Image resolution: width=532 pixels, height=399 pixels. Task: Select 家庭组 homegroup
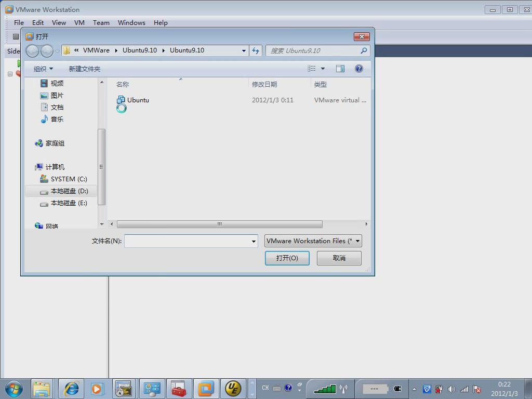point(49,143)
